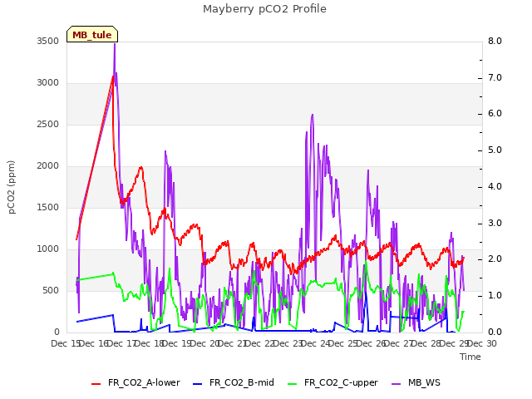The image size is (532, 399).
Task: Click the 1.0 right axis tick label
Action: coord(495,296)
